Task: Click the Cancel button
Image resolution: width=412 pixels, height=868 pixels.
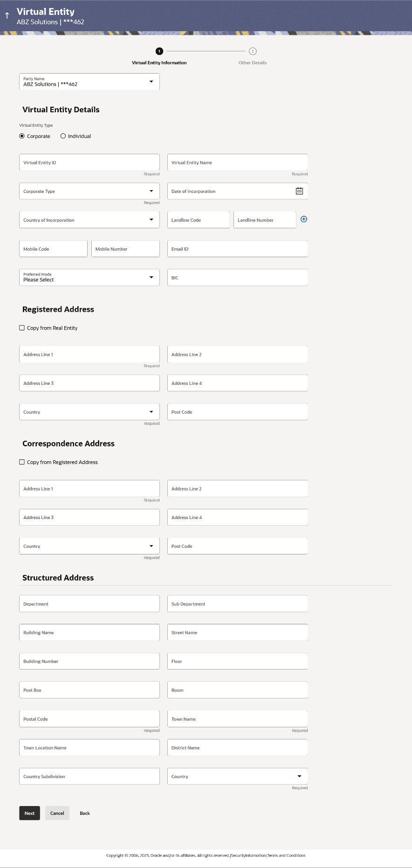Action: click(x=57, y=813)
